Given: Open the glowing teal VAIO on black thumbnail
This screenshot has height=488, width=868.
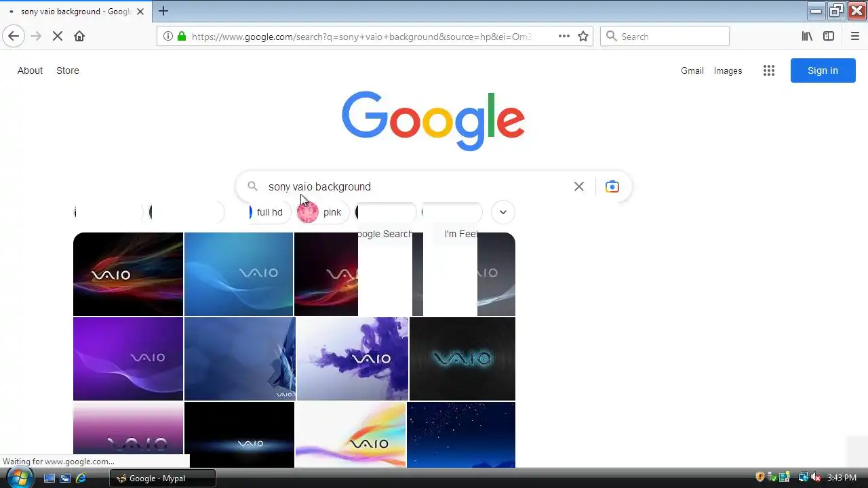Looking at the screenshot, I should point(462,359).
